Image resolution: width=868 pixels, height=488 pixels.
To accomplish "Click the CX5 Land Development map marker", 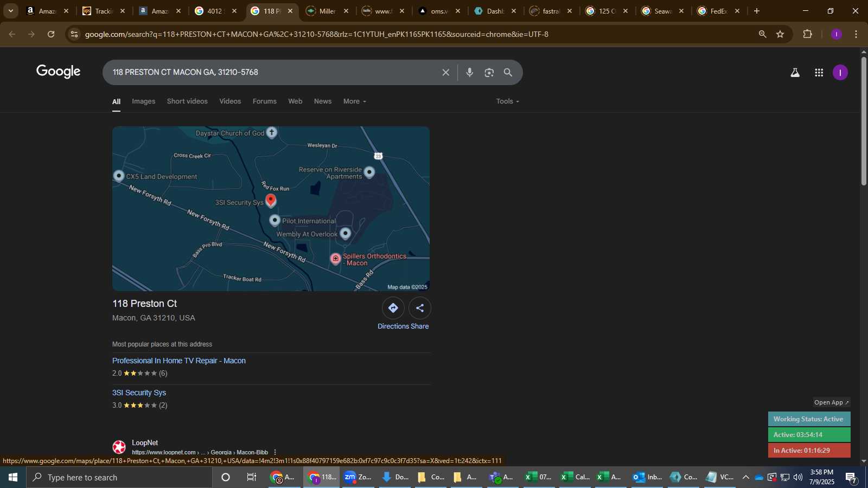I will point(119,176).
